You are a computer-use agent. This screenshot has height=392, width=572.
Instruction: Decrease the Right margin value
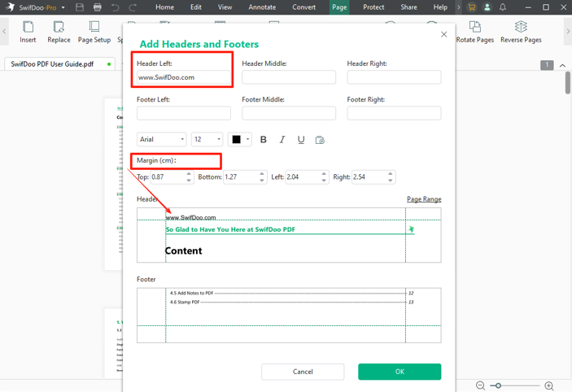(391, 180)
